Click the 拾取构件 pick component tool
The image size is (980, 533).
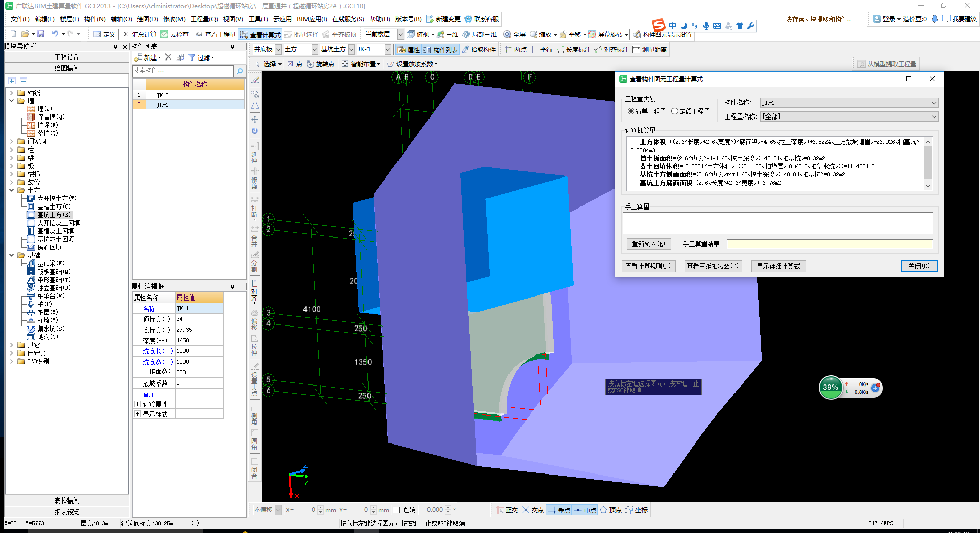(478, 49)
